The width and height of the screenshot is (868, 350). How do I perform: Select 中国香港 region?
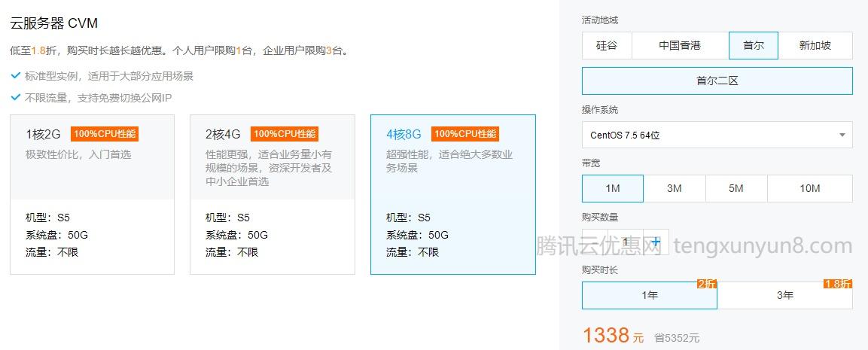pos(680,45)
